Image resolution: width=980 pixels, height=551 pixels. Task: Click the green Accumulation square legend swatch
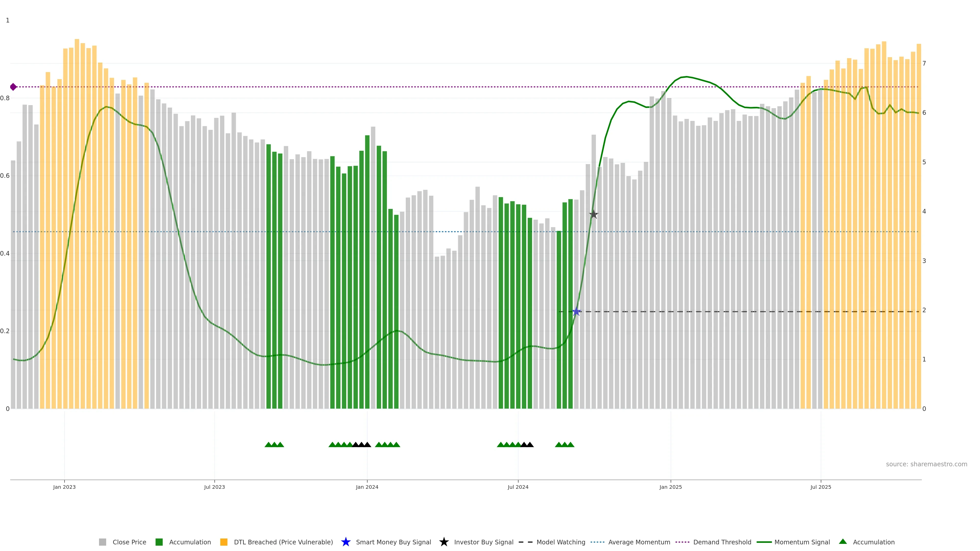click(159, 542)
